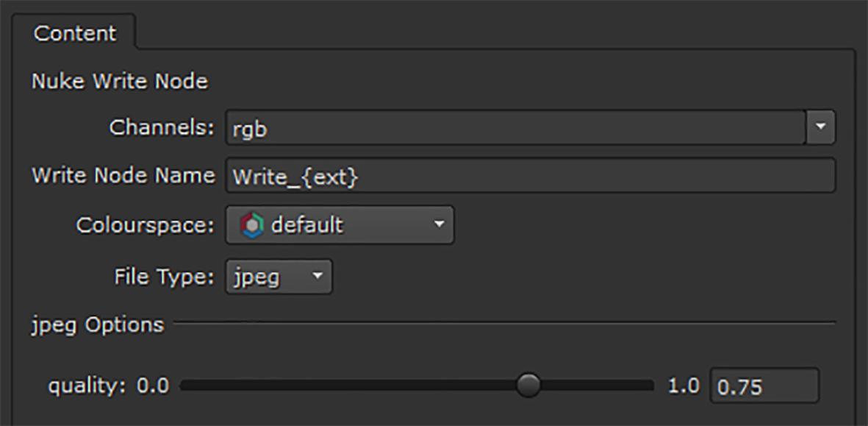Click the quality slider handle
The image size is (868, 426).
tap(528, 385)
